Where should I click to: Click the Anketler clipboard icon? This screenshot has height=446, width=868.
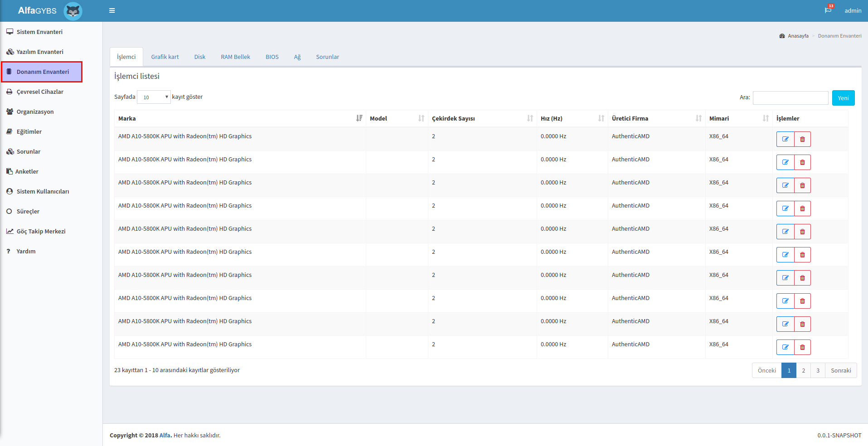coord(10,171)
